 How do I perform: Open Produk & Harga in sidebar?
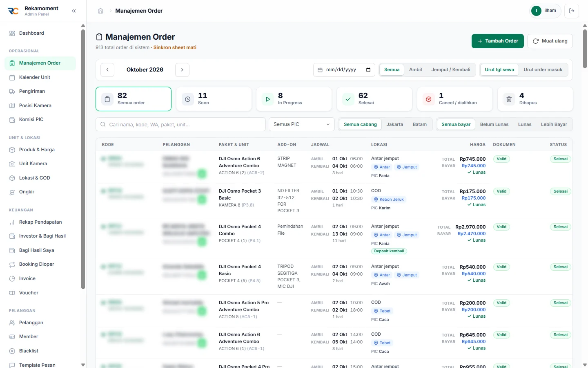40,150
